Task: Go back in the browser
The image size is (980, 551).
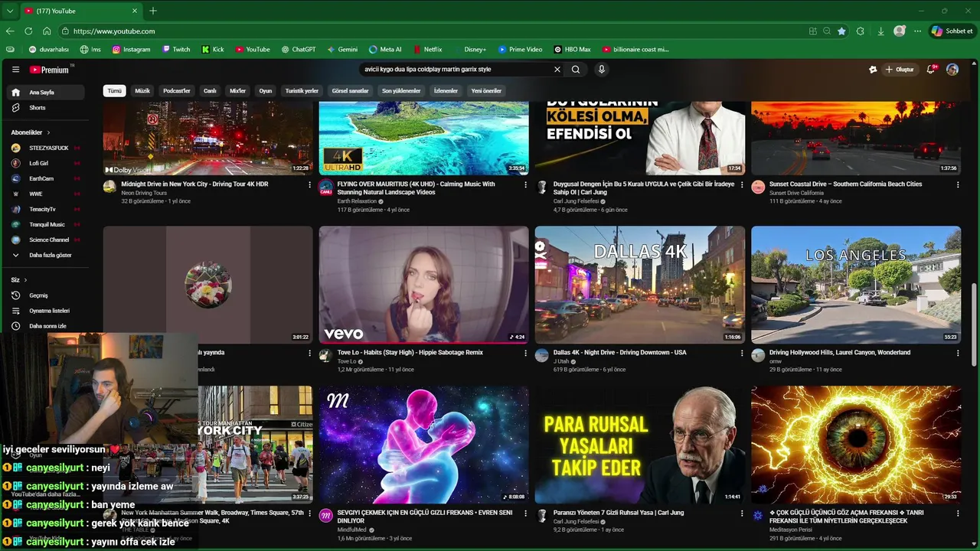Action: (10, 31)
